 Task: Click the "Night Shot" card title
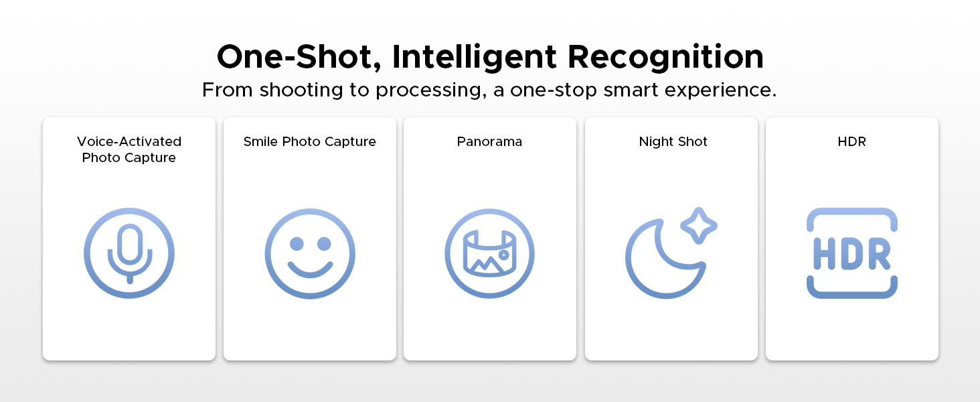[673, 141]
